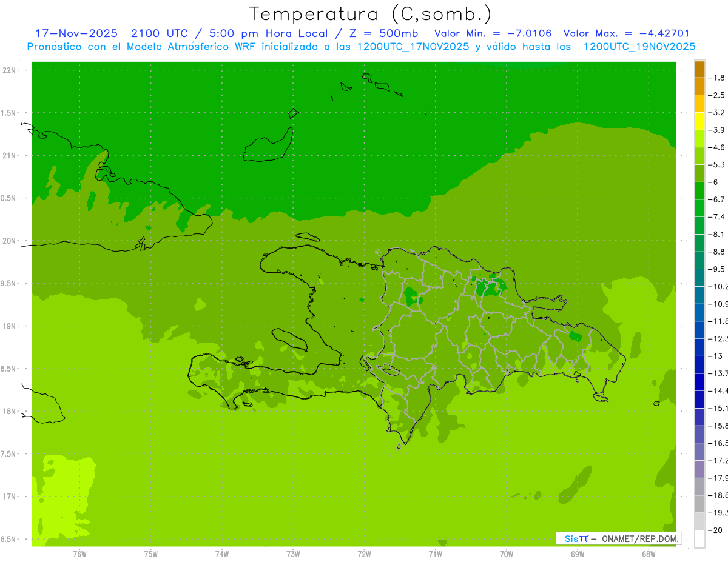
Task: Click the '-20' color bar label
Action: [715, 530]
